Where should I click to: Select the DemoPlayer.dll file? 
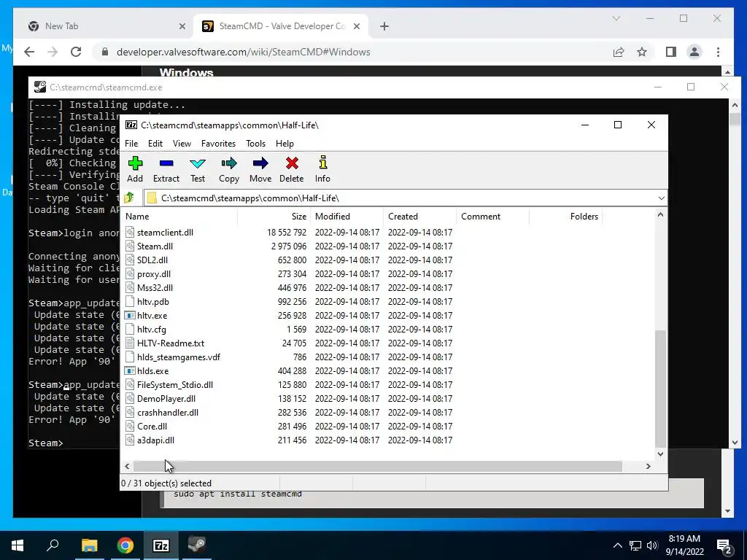tap(166, 398)
